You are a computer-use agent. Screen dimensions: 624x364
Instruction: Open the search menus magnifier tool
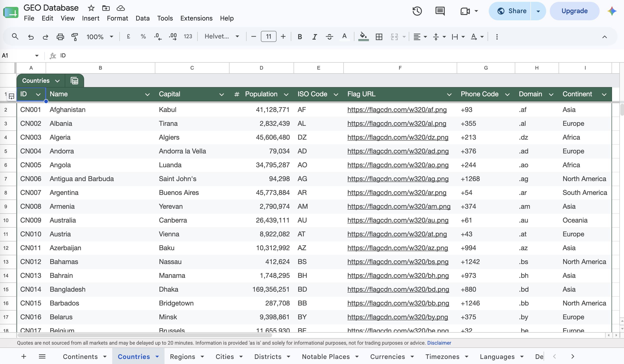coord(15,37)
